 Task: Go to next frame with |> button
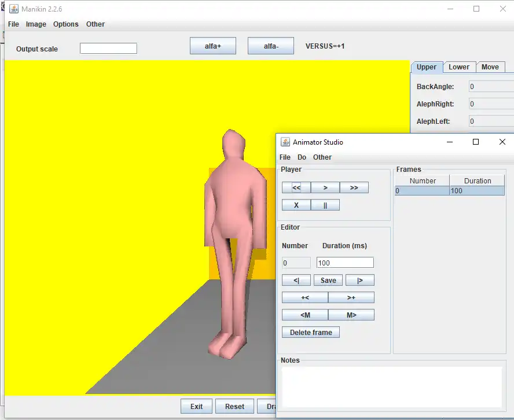click(x=359, y=280)
